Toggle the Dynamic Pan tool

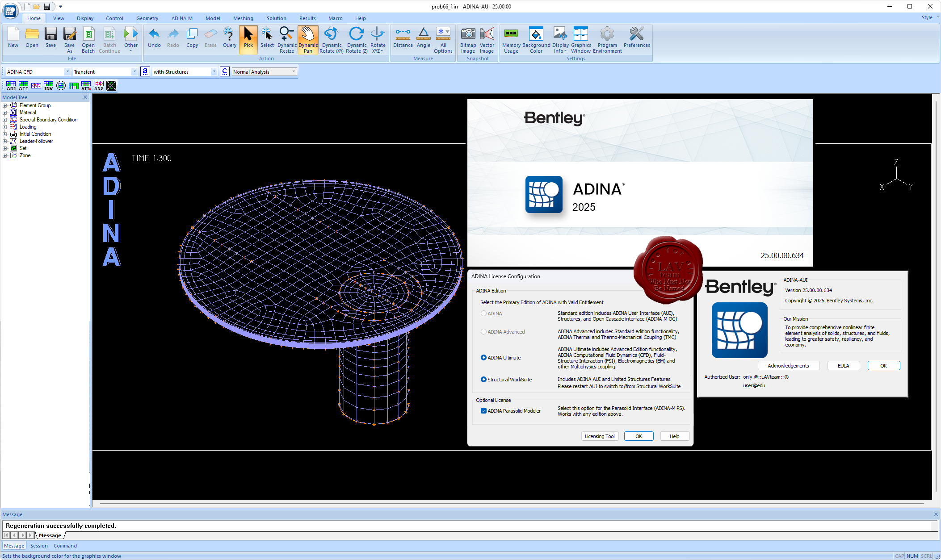pos(308,40)
